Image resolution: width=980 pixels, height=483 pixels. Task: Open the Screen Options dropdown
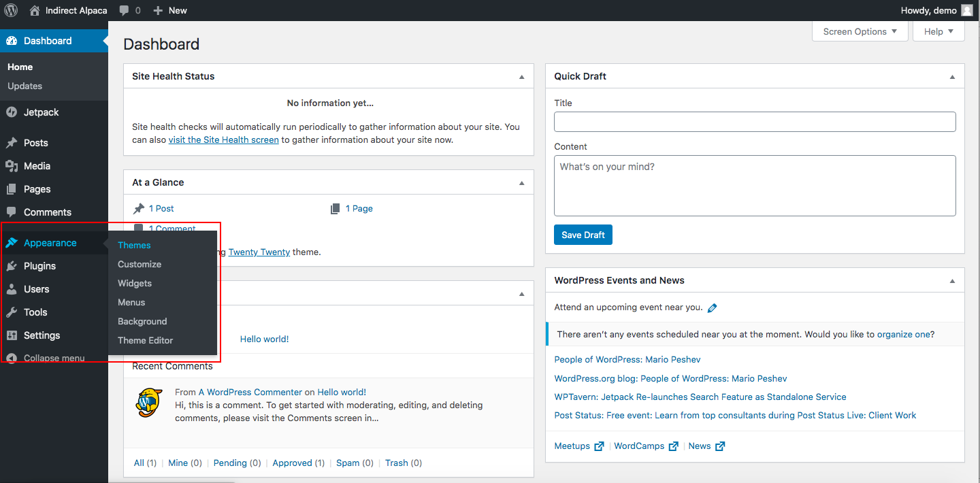click(860, 31)
